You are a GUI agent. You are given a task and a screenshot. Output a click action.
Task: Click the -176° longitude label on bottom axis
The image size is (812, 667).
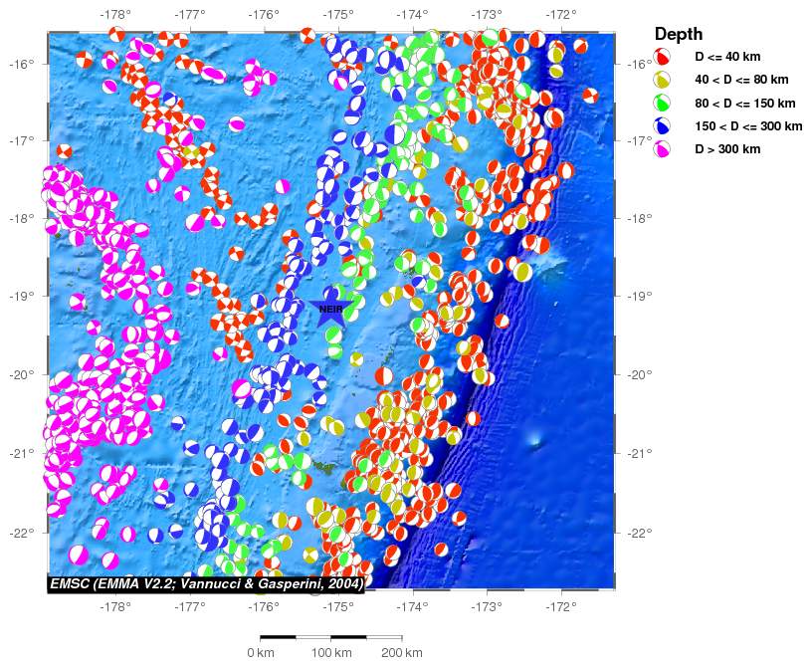tap(265, 606)
